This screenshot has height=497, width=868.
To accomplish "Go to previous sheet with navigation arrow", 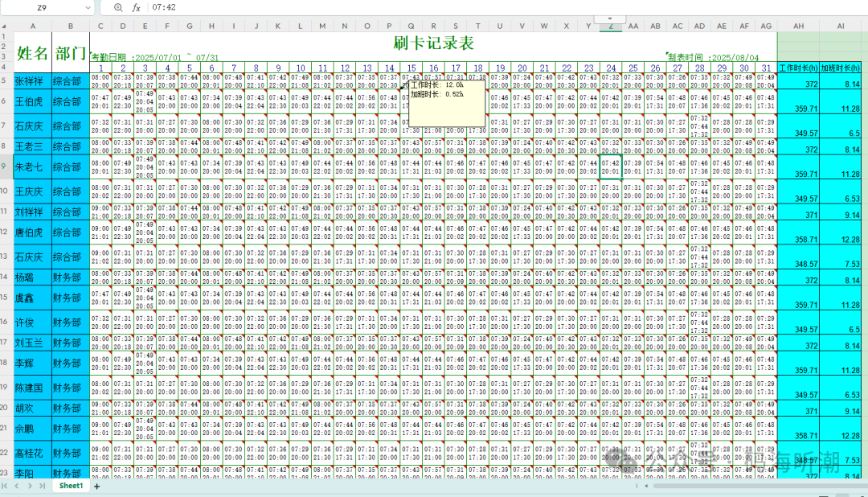I will [x=17, y=486].
